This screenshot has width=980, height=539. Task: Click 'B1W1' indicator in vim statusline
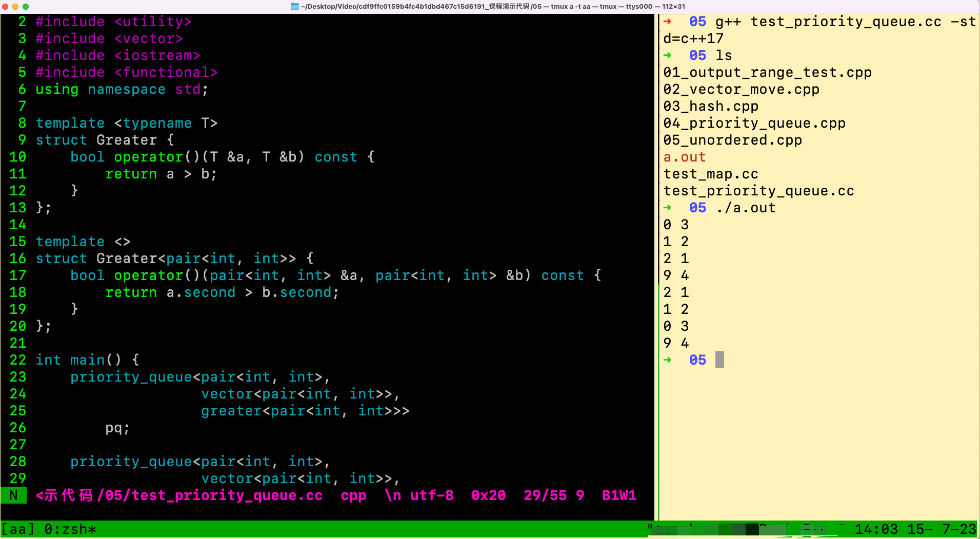tap(619, 495)
